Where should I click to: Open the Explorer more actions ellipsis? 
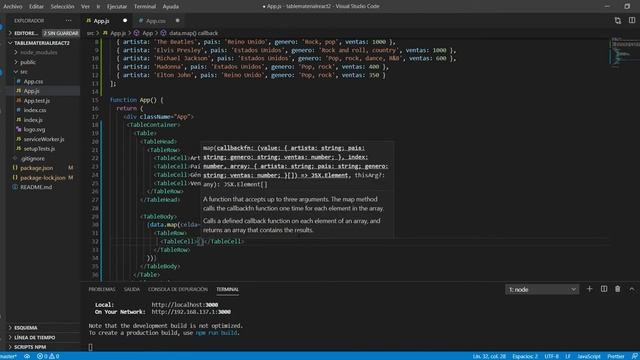69,20
